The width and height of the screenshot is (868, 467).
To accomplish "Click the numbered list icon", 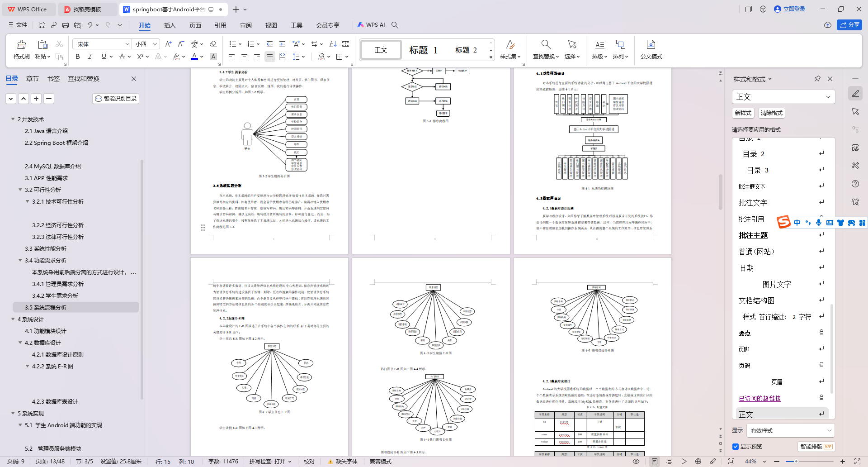I will click(251, 44).
